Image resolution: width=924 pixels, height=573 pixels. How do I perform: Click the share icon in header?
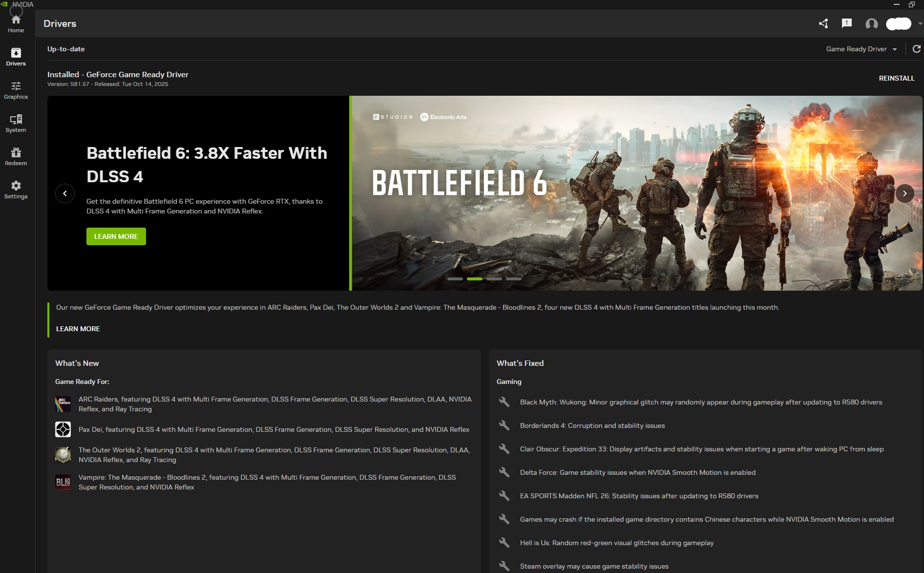(x=823, y=23)
